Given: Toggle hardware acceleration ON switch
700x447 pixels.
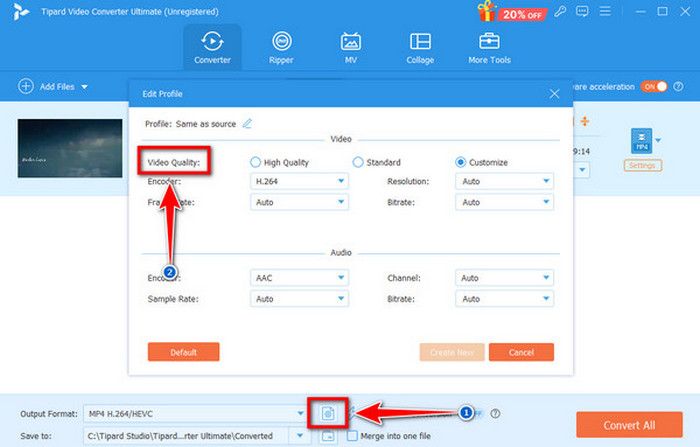Looking at the screenshot, I should [x=654, y=86].
